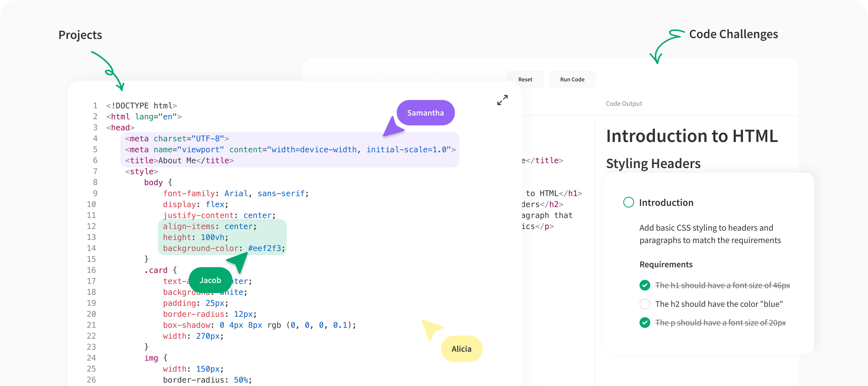Click the expand-to-fullscreen icon on the code editor
The height and width of the screenshot is (386, 868).
pyautogui.click(x=502, y=100)
